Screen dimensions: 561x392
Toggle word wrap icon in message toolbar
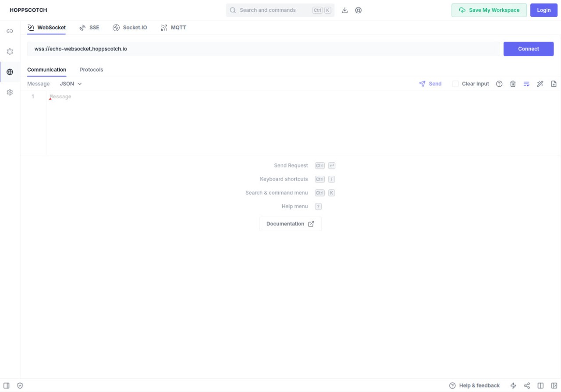tap(526, 84)
